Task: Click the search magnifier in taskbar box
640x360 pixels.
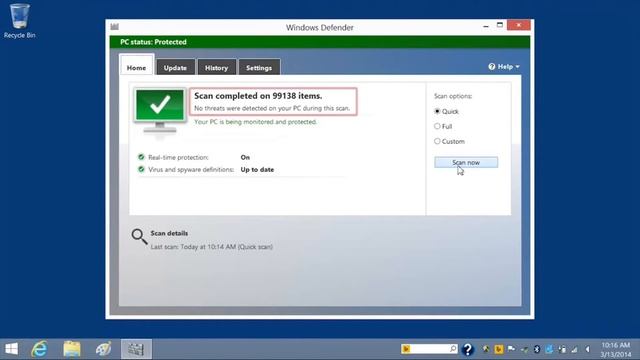Action: [x=453, y=349]
